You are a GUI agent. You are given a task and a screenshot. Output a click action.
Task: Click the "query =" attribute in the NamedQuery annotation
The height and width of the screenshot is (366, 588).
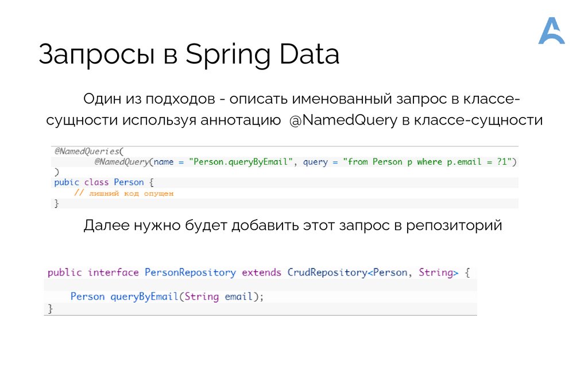point(319,162)
